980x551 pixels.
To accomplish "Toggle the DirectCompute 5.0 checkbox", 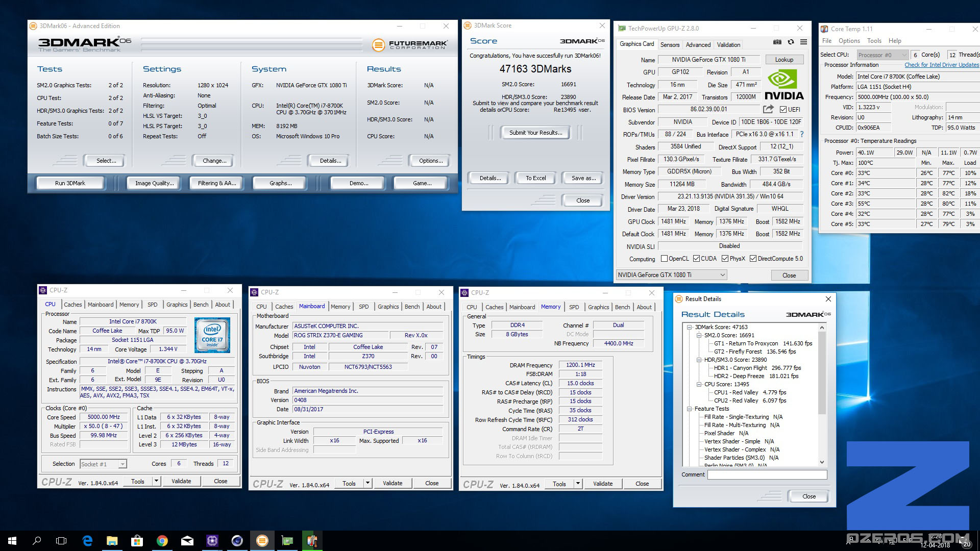I will pos(753,259).
